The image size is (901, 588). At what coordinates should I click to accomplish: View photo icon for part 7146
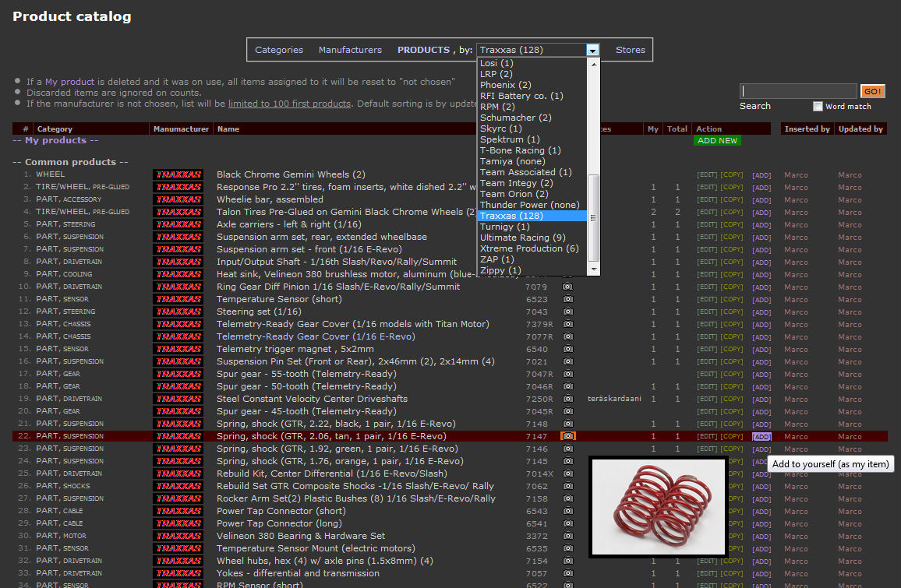pos(567,449)
